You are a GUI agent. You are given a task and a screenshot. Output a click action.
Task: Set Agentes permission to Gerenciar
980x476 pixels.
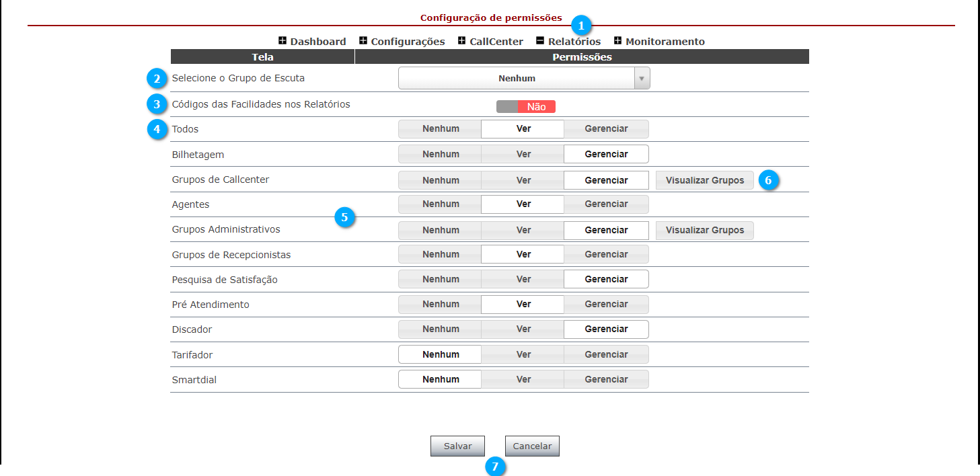pos(606,204)
